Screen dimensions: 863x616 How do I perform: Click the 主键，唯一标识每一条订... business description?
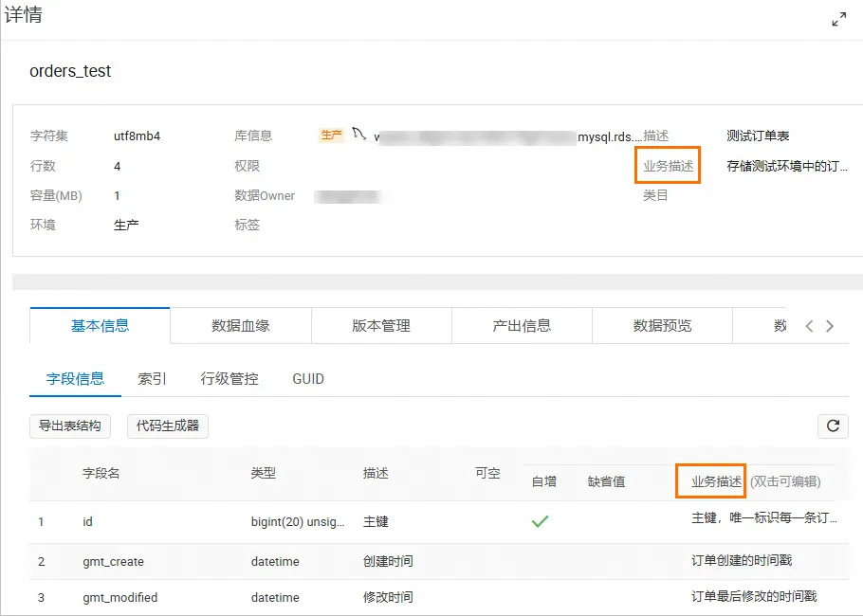tap(764, 518)
